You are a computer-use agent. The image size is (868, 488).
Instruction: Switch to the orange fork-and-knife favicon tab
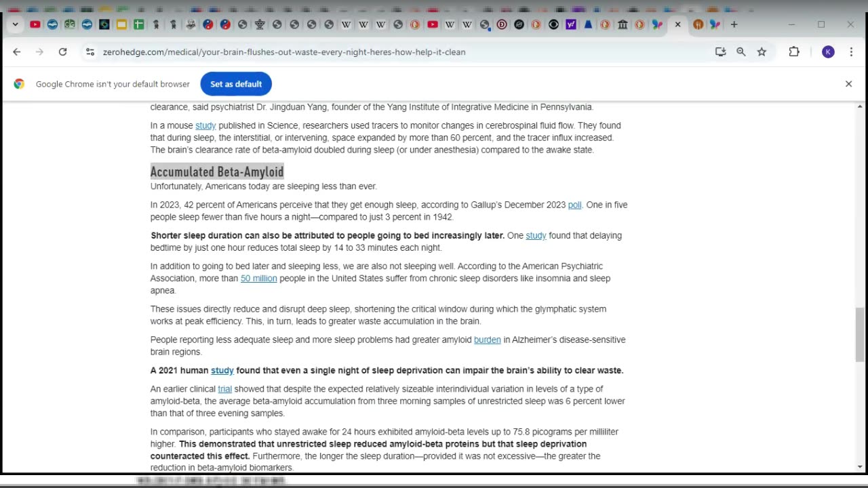(698, 24)
